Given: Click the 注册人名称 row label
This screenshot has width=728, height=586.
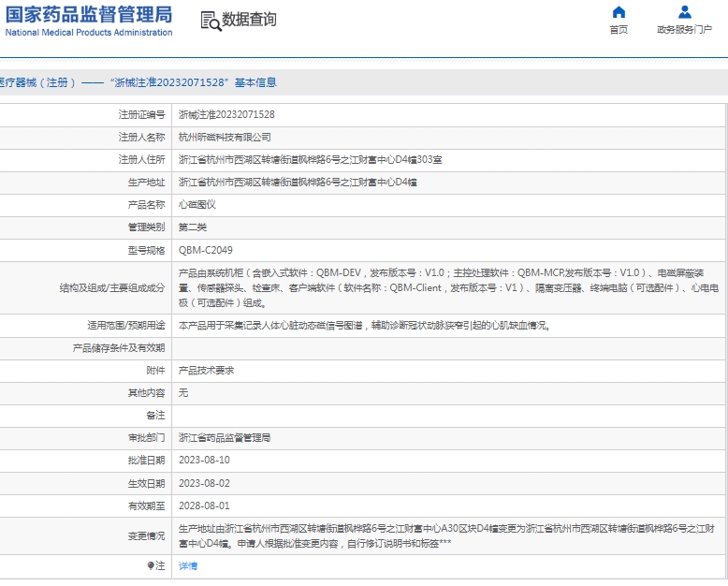Looking at the screenshot, I should pos(141,138).
